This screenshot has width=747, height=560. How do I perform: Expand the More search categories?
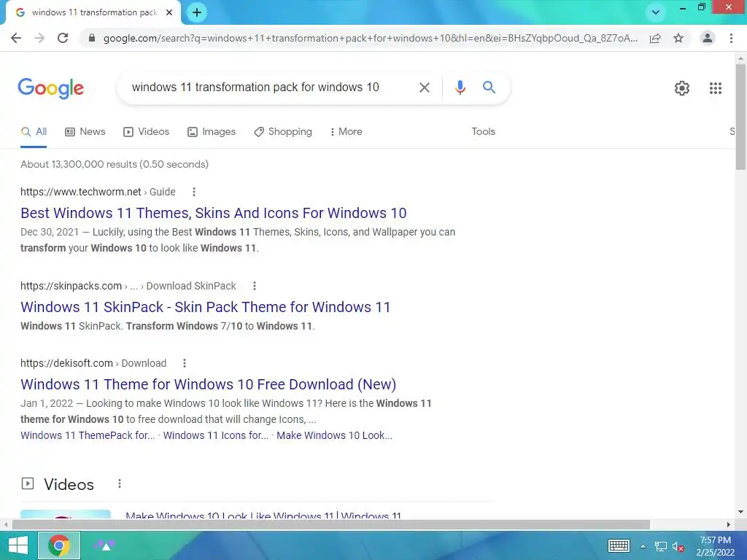[x=347, y=131]
